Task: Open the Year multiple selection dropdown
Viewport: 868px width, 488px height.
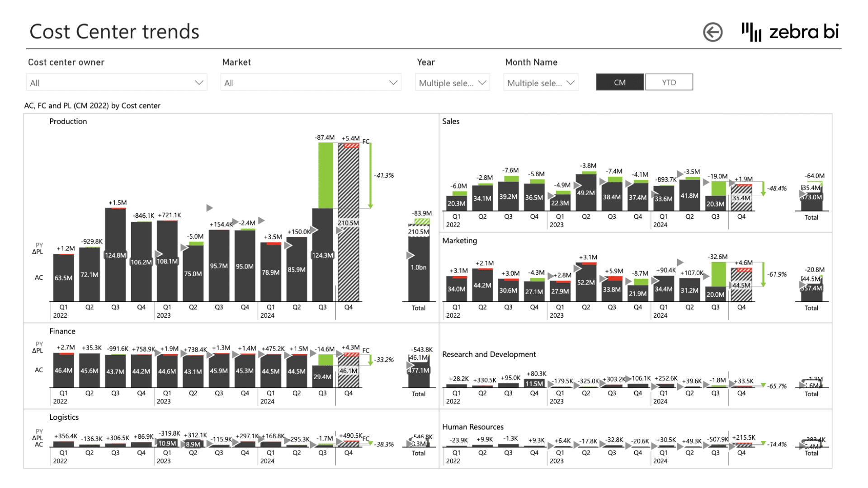Action: coord(452,83)
